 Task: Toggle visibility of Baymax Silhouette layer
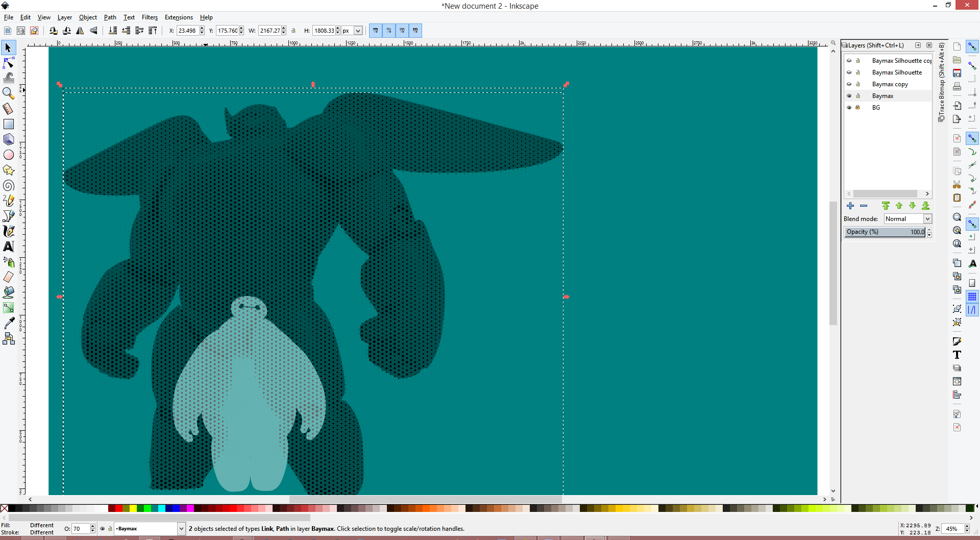[x=849, y=72]
